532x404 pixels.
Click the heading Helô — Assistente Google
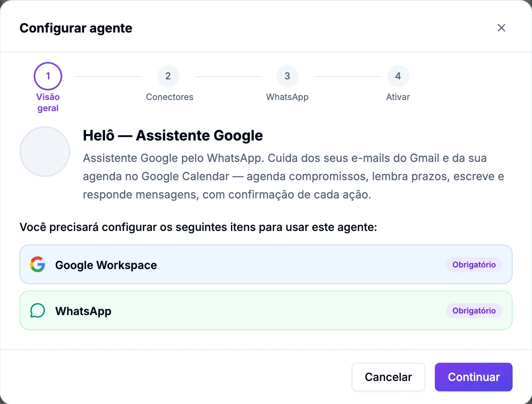coord(173,136)
